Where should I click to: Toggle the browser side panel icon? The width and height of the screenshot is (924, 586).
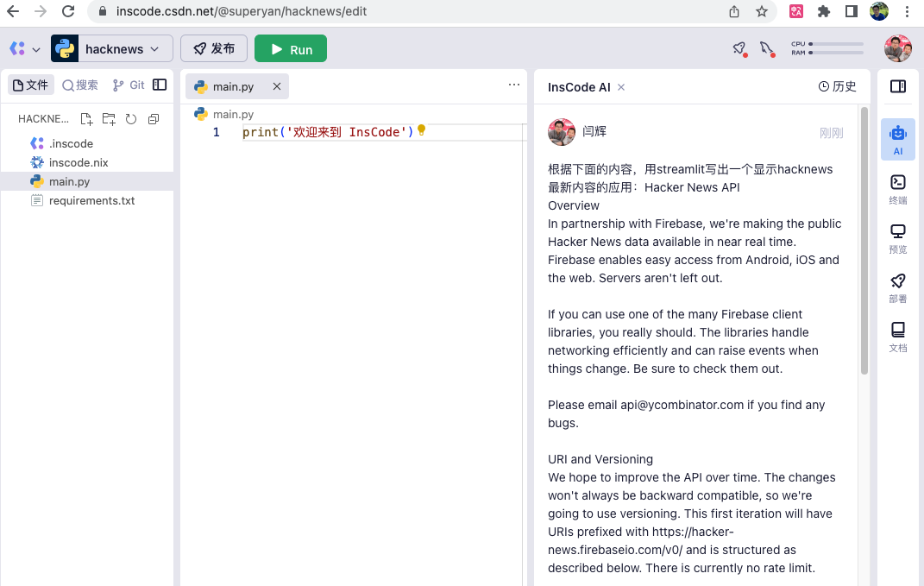851,11
